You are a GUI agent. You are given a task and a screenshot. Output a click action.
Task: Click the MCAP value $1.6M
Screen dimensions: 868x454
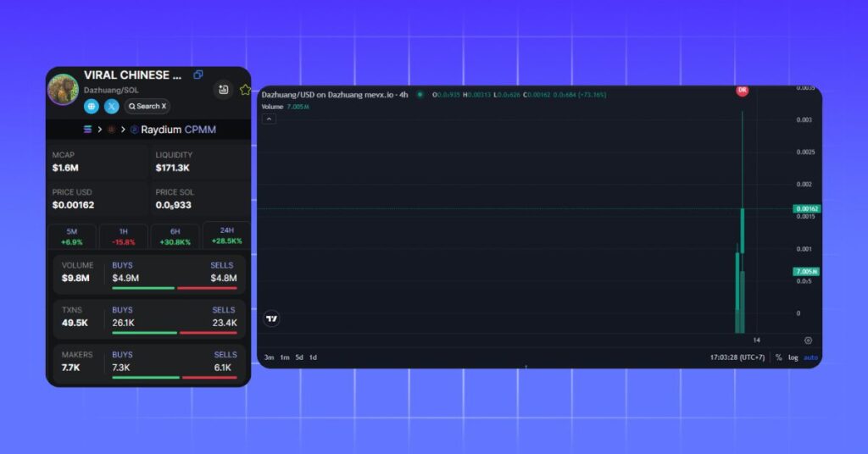(65, 168)
